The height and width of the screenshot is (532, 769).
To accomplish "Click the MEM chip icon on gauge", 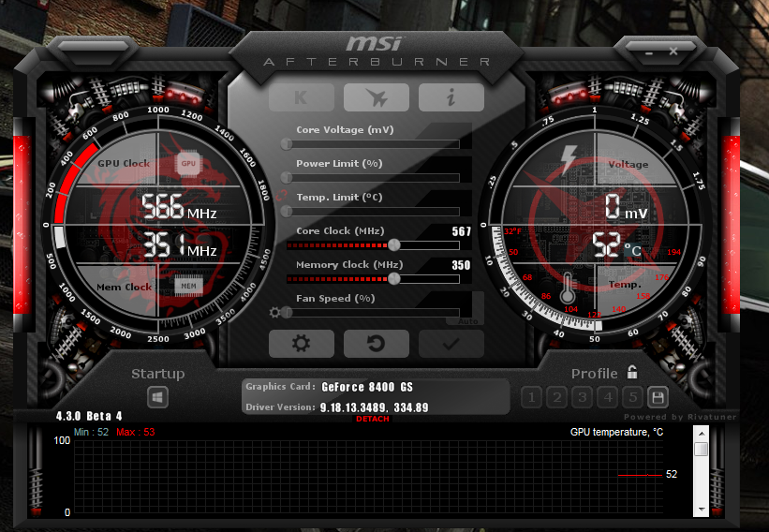I will [188, 286].
